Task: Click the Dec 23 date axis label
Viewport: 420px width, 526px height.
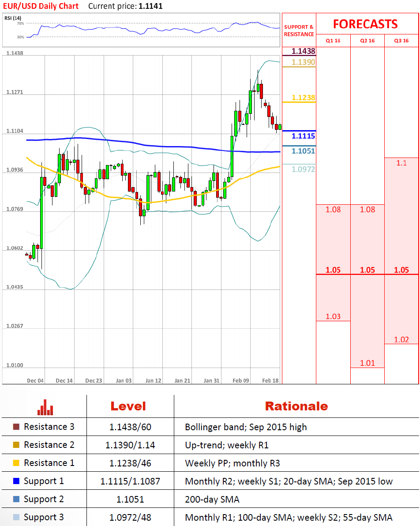Action: tap(94, 381)
